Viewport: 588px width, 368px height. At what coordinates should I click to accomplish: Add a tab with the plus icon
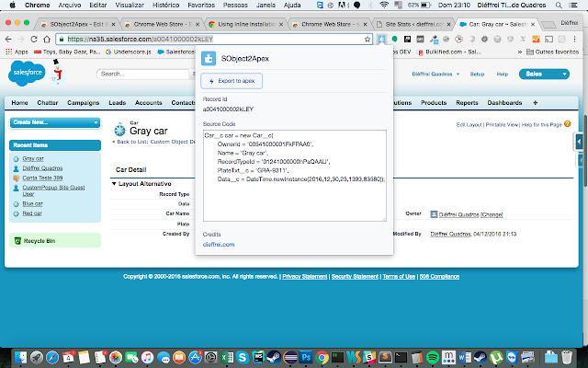(535, 102)
